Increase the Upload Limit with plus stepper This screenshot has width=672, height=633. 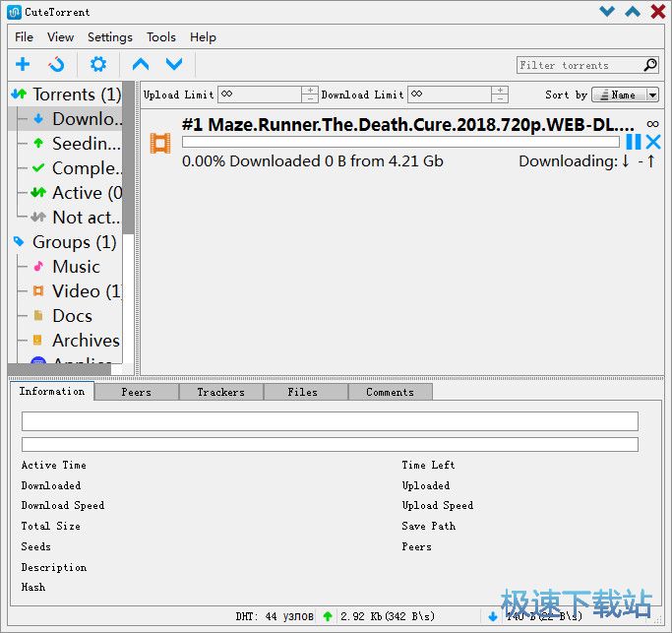point(310,91)
